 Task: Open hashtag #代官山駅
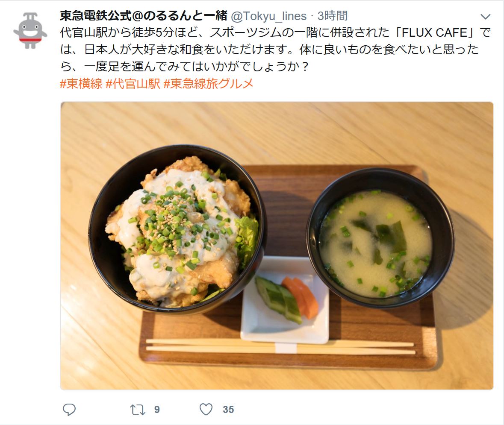pyautogui.click(x=133, y=84)
